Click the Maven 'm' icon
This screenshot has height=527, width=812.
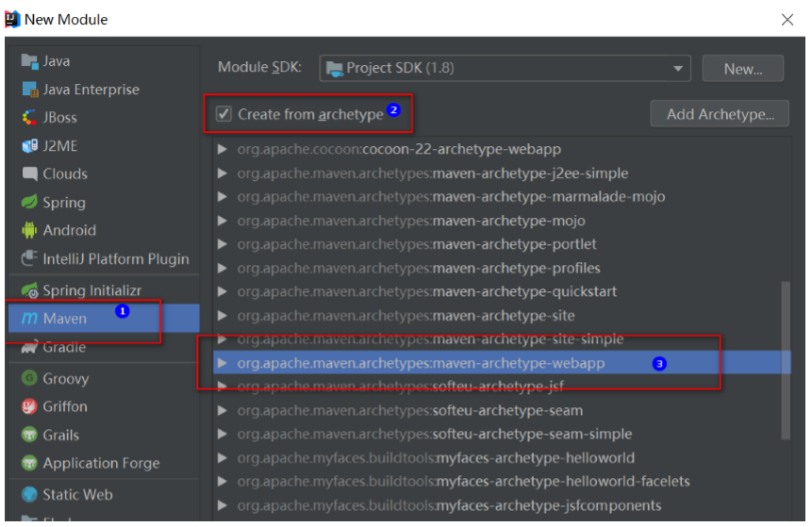coord(29,319)
